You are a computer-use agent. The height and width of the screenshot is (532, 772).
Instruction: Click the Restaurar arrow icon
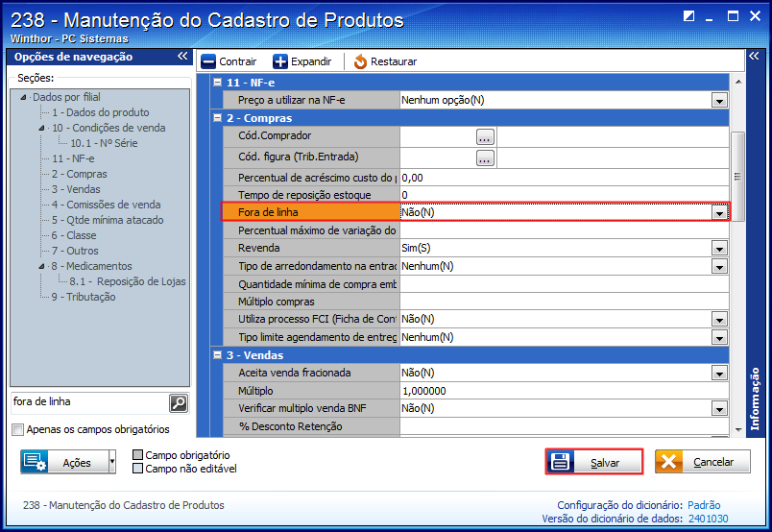click(360, 61)
